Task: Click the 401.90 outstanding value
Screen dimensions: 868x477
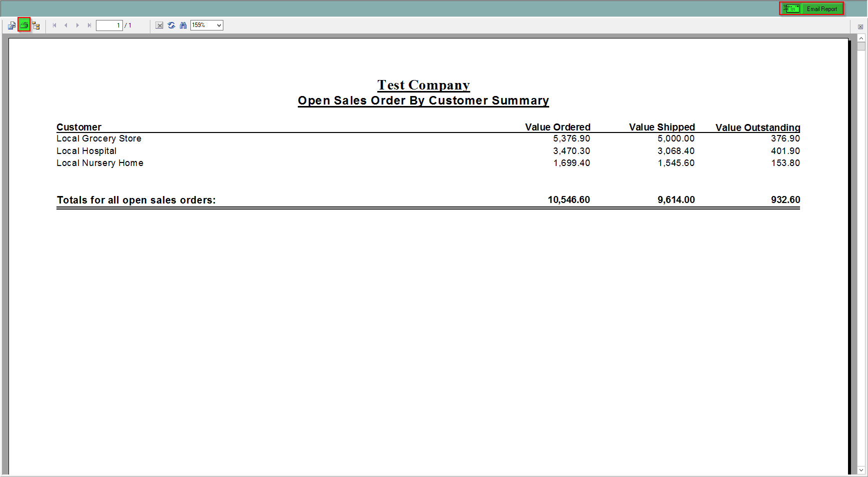Action: point(786,151)
